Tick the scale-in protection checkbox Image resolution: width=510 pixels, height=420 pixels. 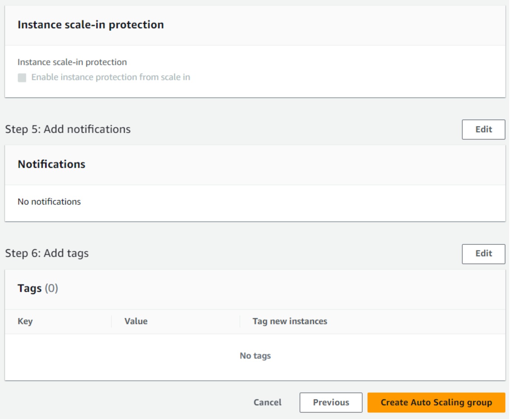pos(22,77)
